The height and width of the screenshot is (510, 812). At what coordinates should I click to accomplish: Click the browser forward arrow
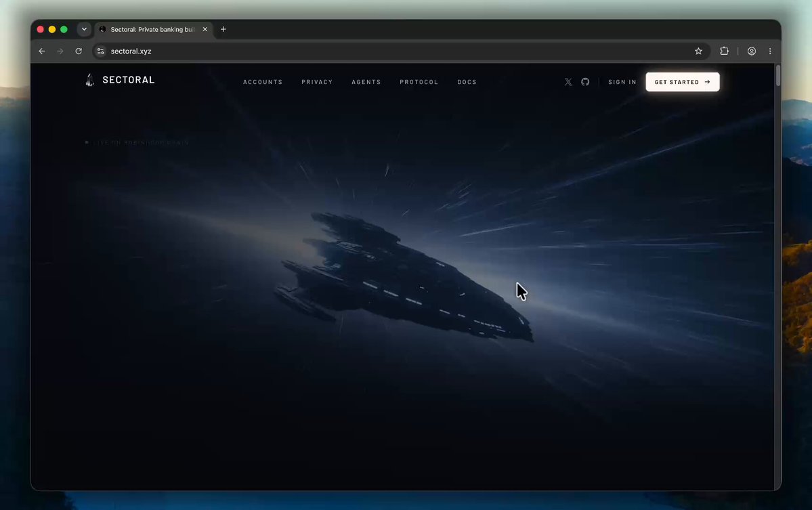coord(60,51)
